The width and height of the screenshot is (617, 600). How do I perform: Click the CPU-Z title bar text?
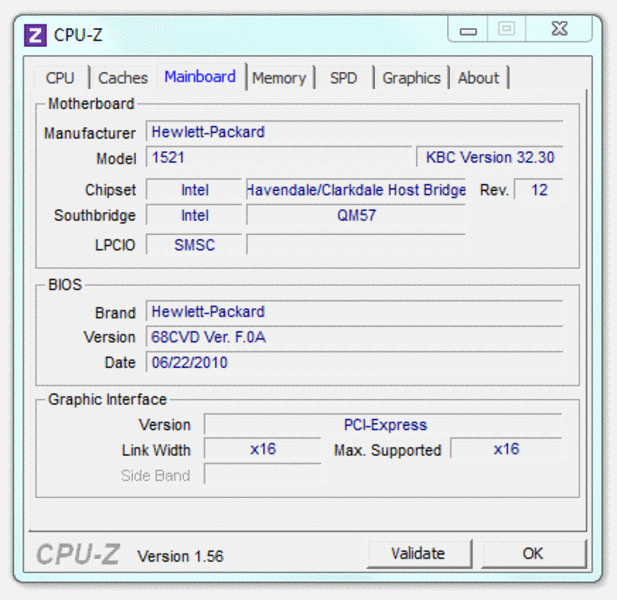point(78,35)
